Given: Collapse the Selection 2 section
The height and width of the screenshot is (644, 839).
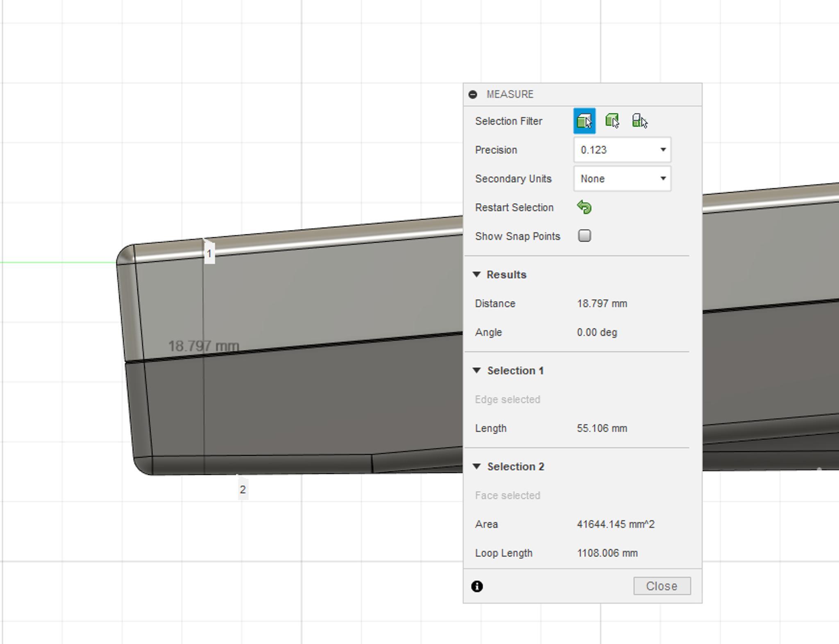Looking at the screenshot, I should (476, 466).
